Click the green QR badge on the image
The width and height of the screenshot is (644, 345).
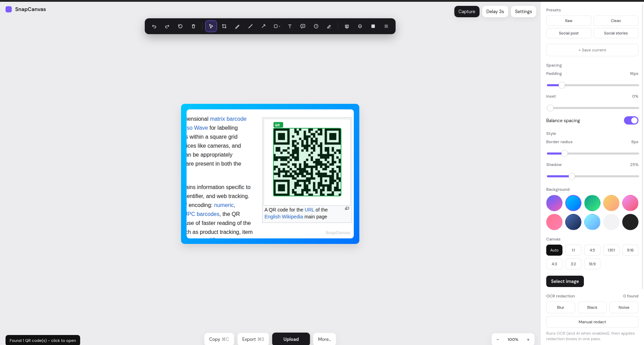tap(278, 125)
